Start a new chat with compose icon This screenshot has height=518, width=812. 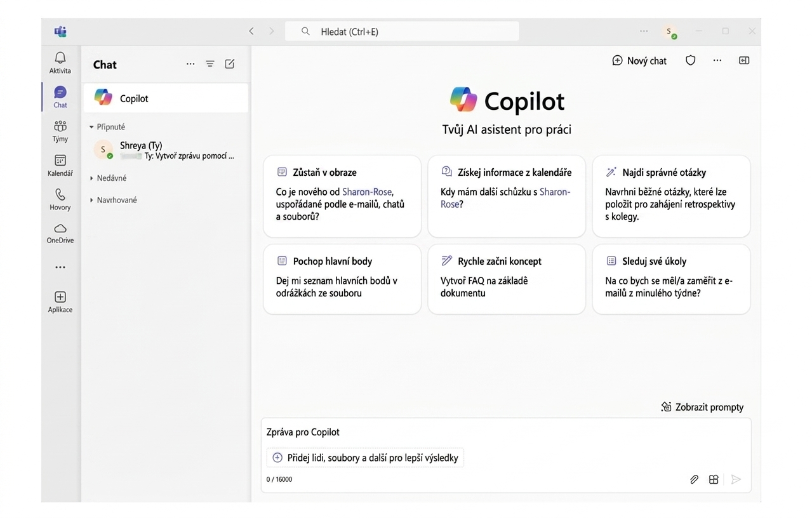click(x=230, y=64)
